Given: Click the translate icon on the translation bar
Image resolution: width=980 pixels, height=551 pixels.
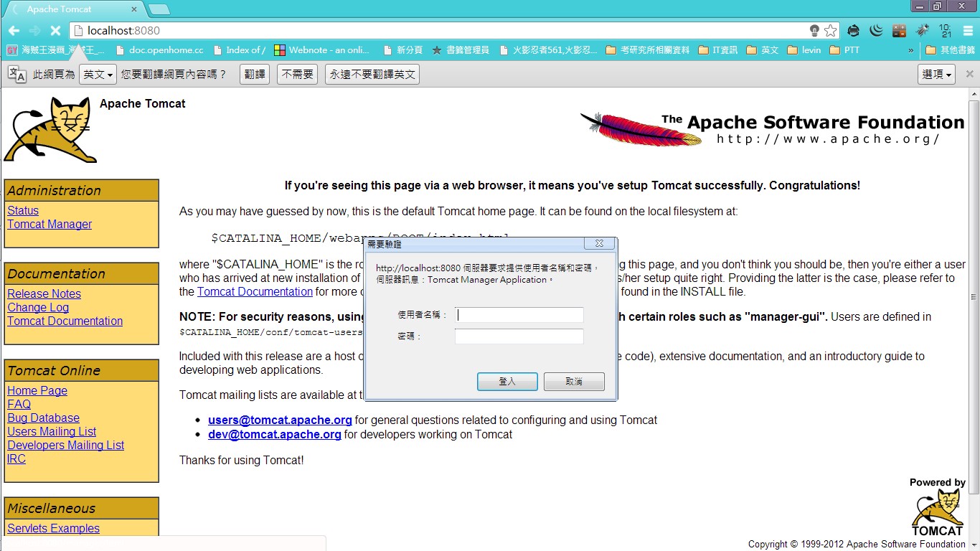Looking at the screenshot, I should coord(17,74).
